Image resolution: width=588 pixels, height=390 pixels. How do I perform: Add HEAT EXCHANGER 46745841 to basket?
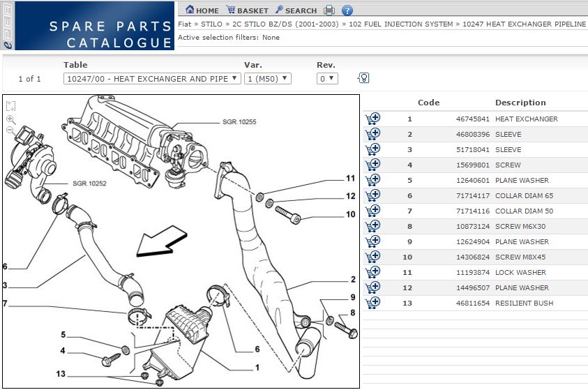coord(372,119)
